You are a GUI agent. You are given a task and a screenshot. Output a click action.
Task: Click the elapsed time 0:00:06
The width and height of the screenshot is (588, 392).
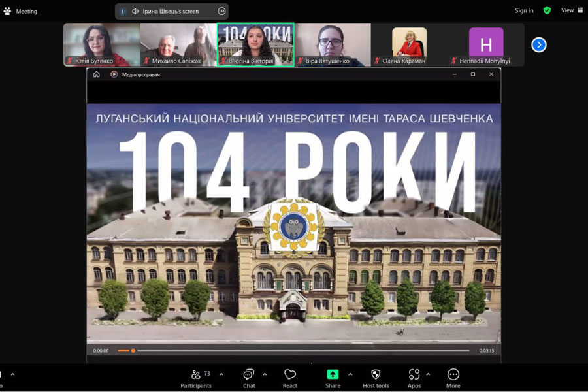(101, 351)
